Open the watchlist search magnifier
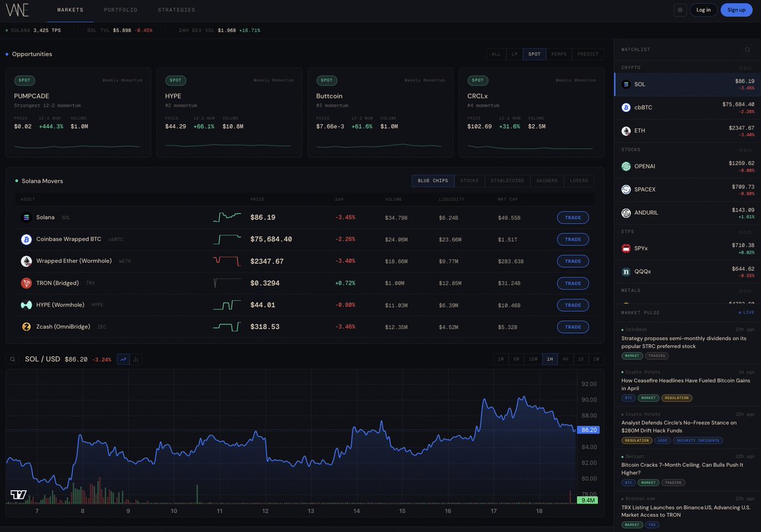Image resolution: width=761 pixels, height=532 pixels. pos(748,49)
